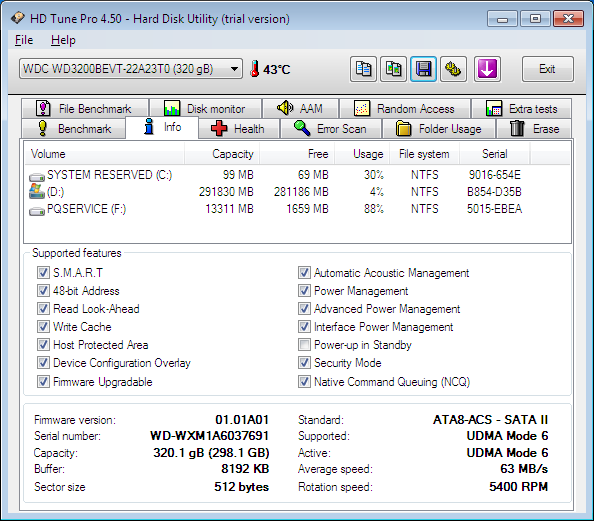This screenshot has height=521, width=594.
Task: Click the save screenshot floppy icon
Action: point(423,69)
